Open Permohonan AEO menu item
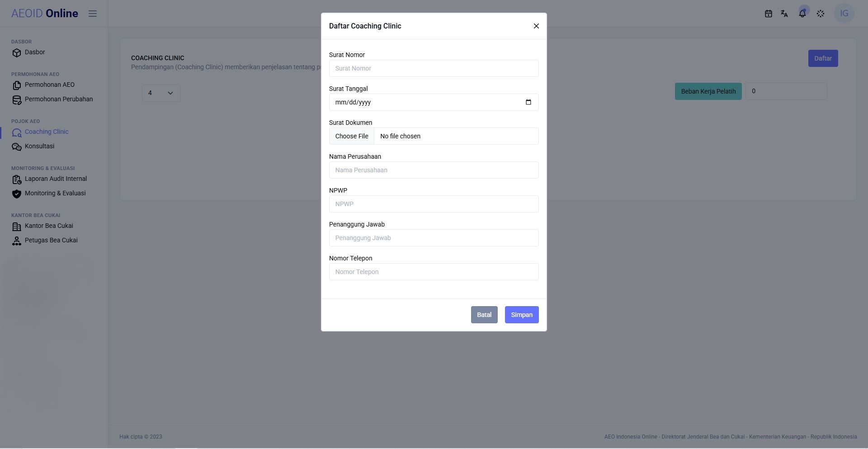This screenshot has width=868, height=449. click(x=50, y=85)
